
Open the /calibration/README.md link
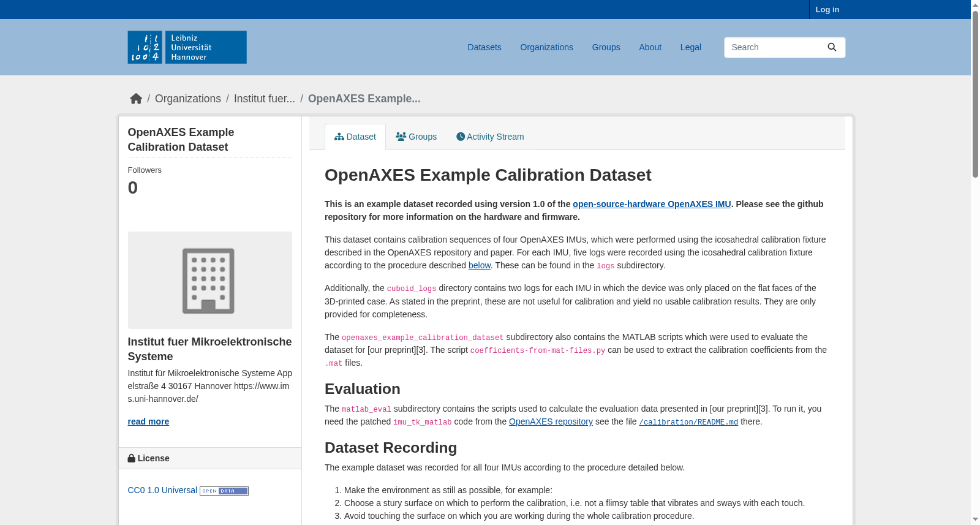[x=688, y=422]
